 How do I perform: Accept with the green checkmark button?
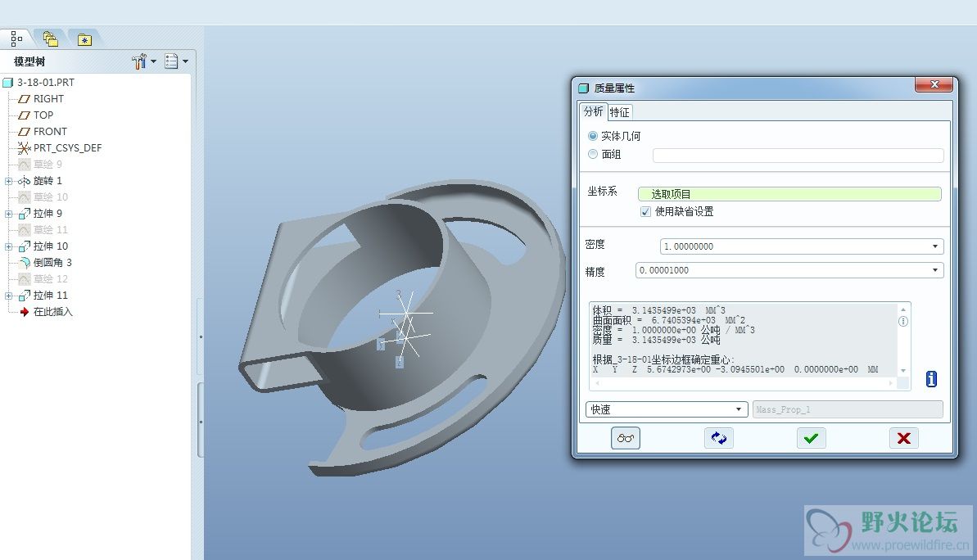(x=812, y=439)
